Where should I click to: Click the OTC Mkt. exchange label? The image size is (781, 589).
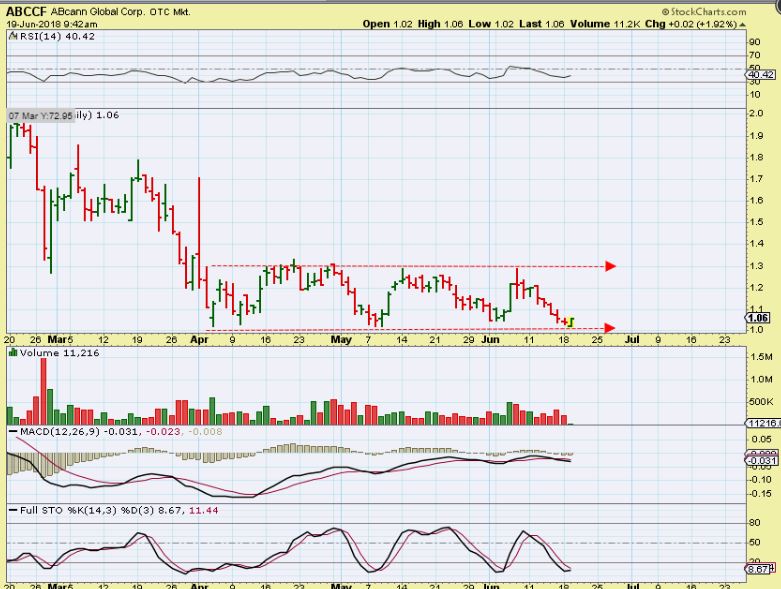coord(170,11)
